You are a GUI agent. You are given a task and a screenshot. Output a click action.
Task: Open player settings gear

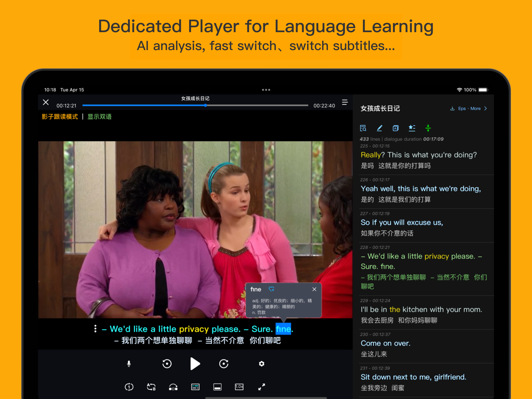[262, 364]
